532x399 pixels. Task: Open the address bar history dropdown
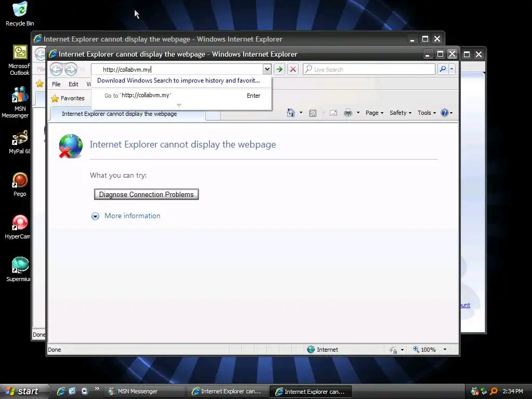click(267, 69)
